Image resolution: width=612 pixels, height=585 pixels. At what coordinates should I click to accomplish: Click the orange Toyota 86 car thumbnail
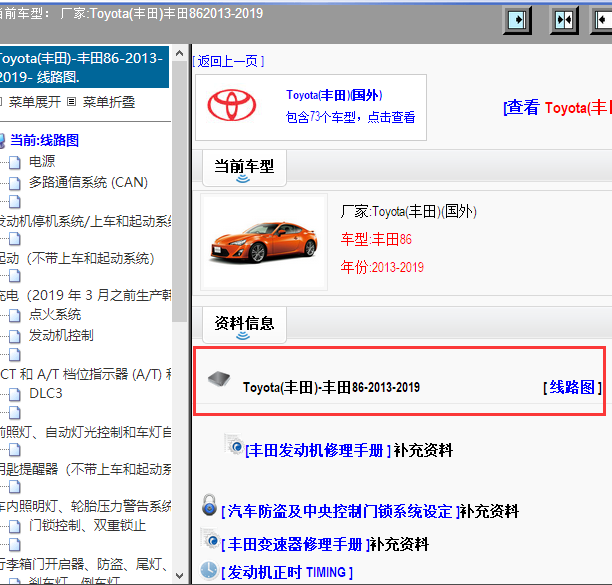click(264, 242)
